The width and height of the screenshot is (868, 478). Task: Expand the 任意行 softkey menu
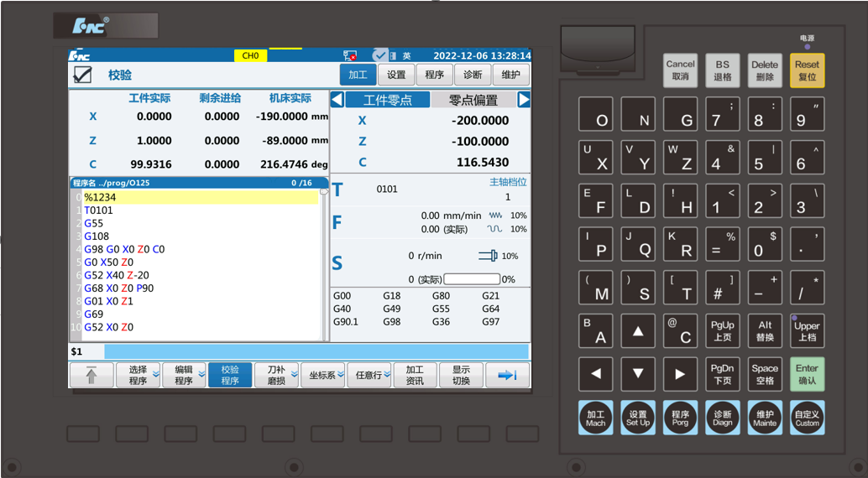[x=369, y=376]
